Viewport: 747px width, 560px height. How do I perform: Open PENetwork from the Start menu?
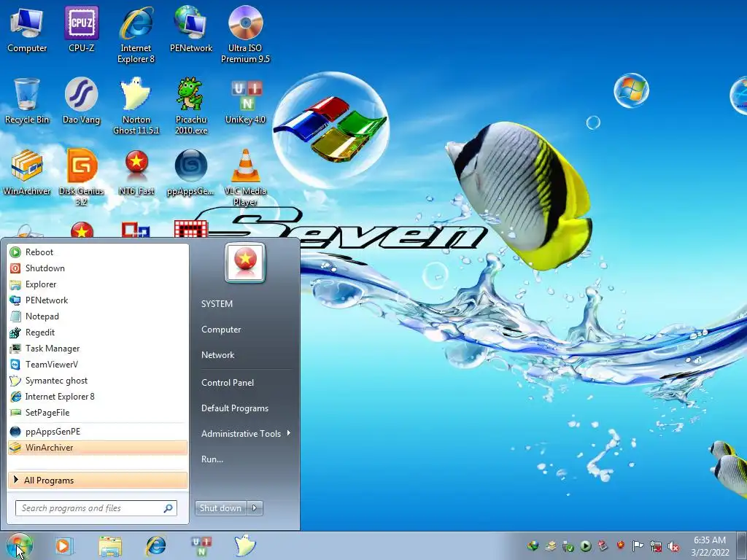click(98, 300)
